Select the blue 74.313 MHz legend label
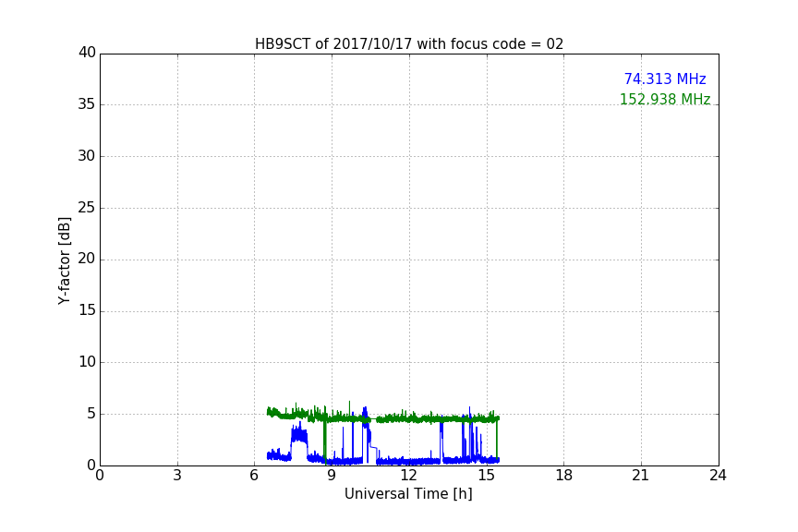This screenshot has width=798, height=532. click(x=665, y=79)
